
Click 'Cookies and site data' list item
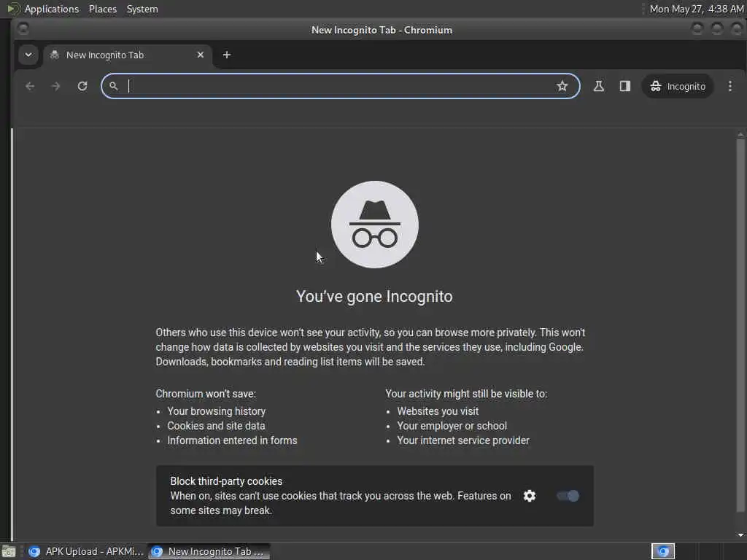216,426
